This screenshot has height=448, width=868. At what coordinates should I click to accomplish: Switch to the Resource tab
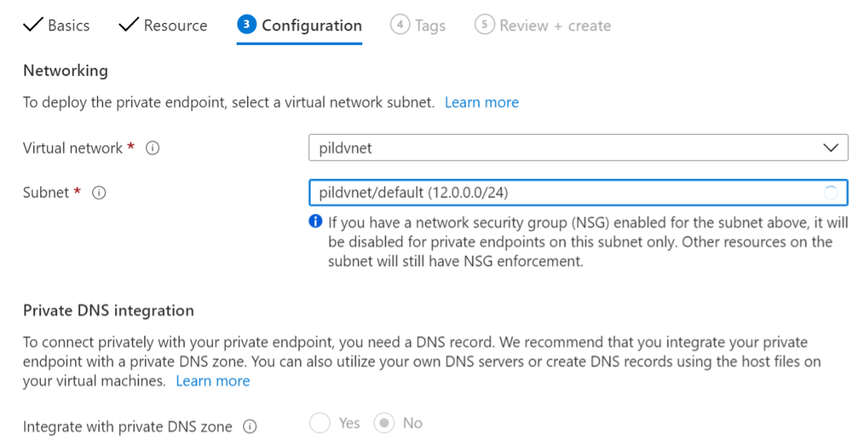(x=175, y=25)
